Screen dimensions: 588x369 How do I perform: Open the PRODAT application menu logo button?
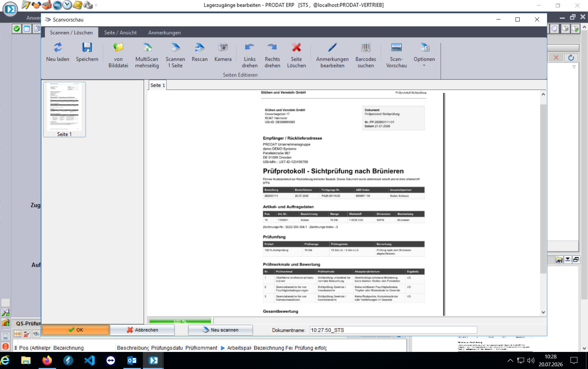pyautogui.click(x=10, y=9)
